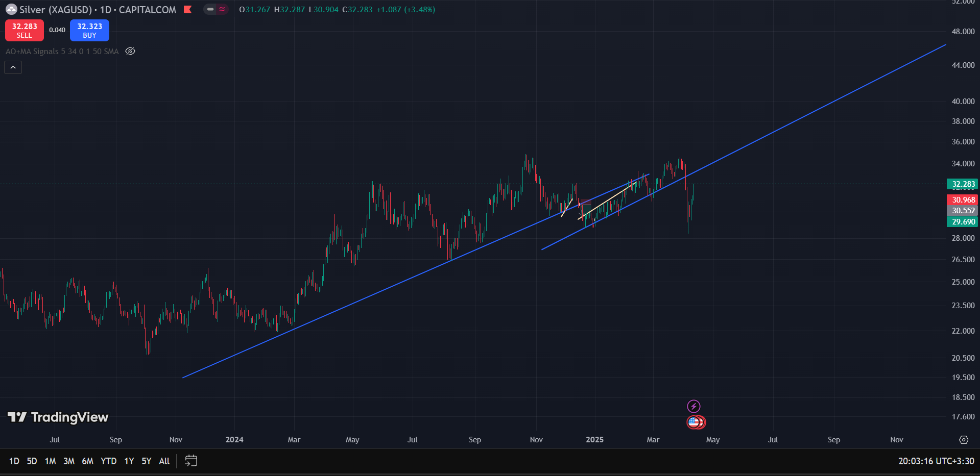Select the AO+MA Signals indicator legend
The height and width of the screenshot is (476, 980).
62,52
